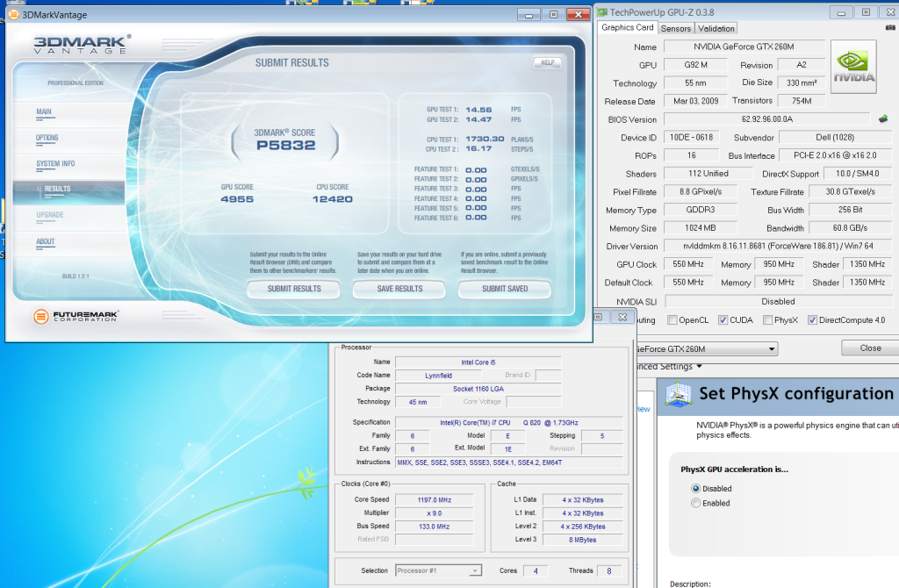
Task: Click the Release Date "Mar 03, 2009"
Action: 695,101
